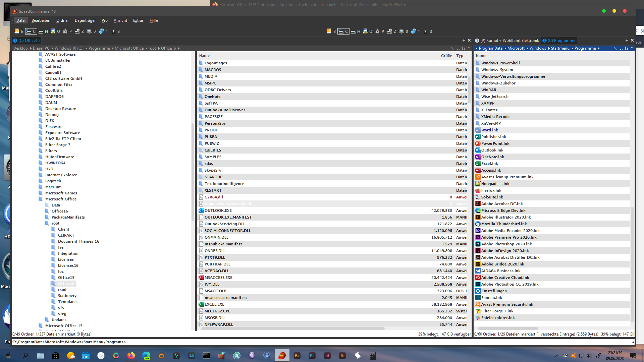Viewport: 644px width, 362px height.
Task: Expand arrow after Microsoft Office in left breadcrumb
Action: coord(146,49)
